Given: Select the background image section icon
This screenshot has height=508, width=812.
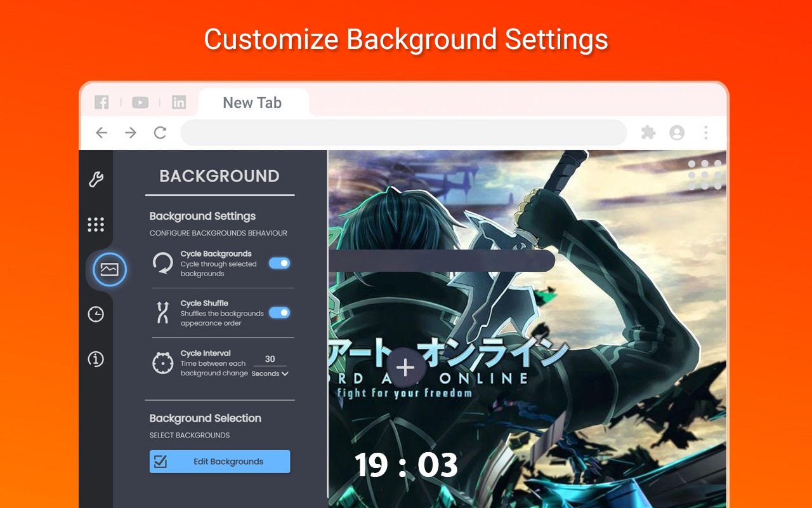Looking at the screenshot, I should tap(110, 270).
